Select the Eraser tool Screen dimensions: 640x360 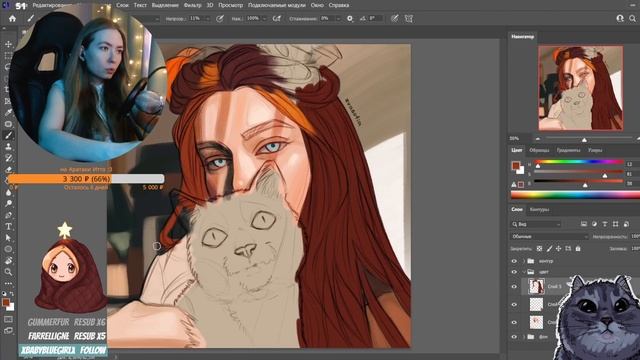(x=8, y=169)
